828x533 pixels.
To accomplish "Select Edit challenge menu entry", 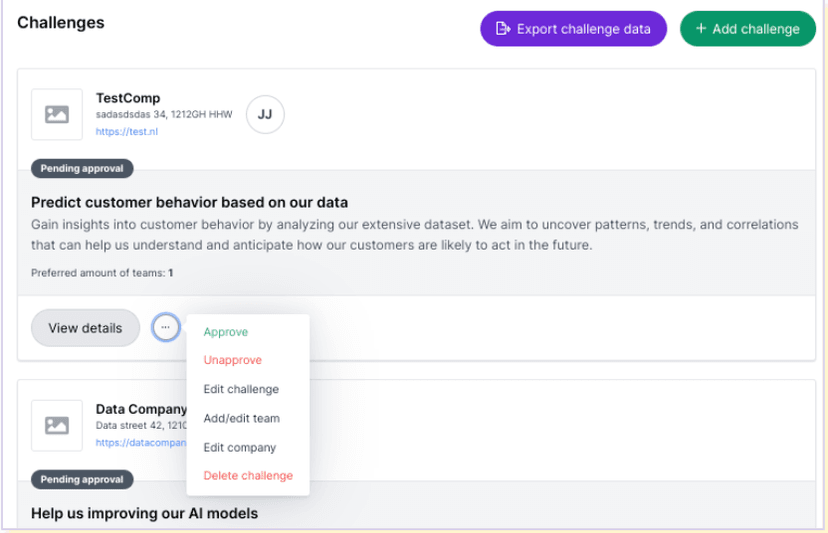I will [x=241, y=389].
